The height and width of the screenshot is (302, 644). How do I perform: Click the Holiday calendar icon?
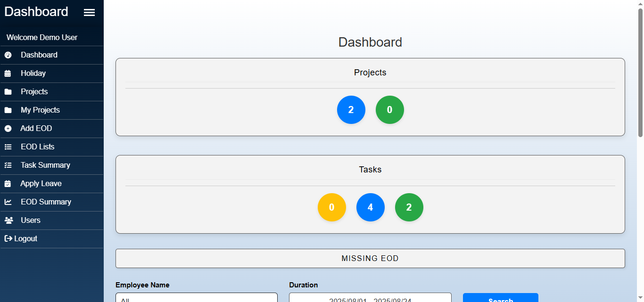click(x=8, y=73)
